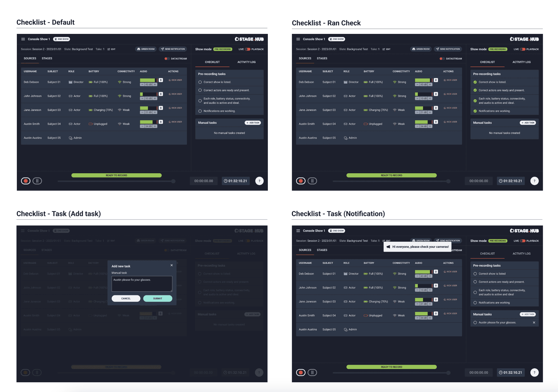
Task: Open hamburger menu in Checklist - Ran Check panel
Action: pos(298,39)
